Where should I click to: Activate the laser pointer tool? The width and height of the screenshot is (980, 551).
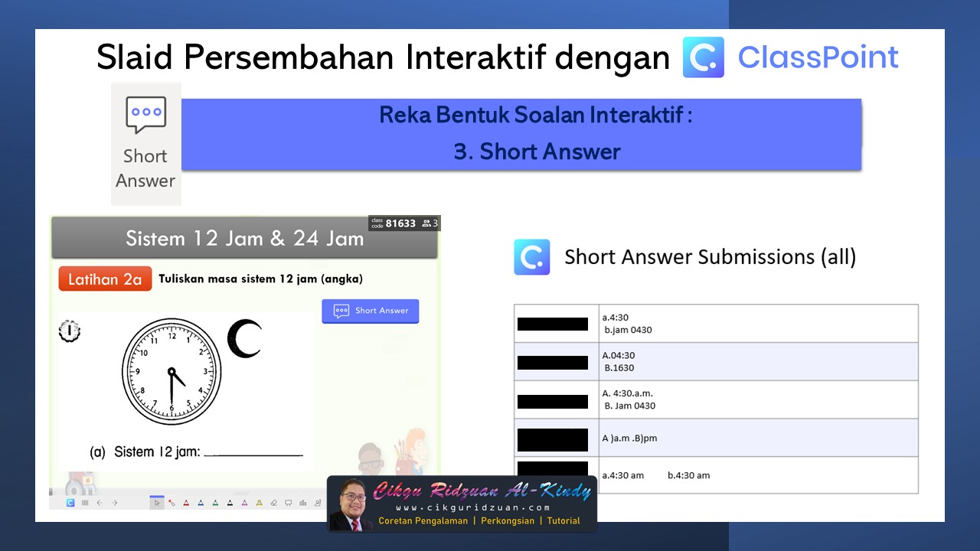pyautogui.click(x=172, y=503)
